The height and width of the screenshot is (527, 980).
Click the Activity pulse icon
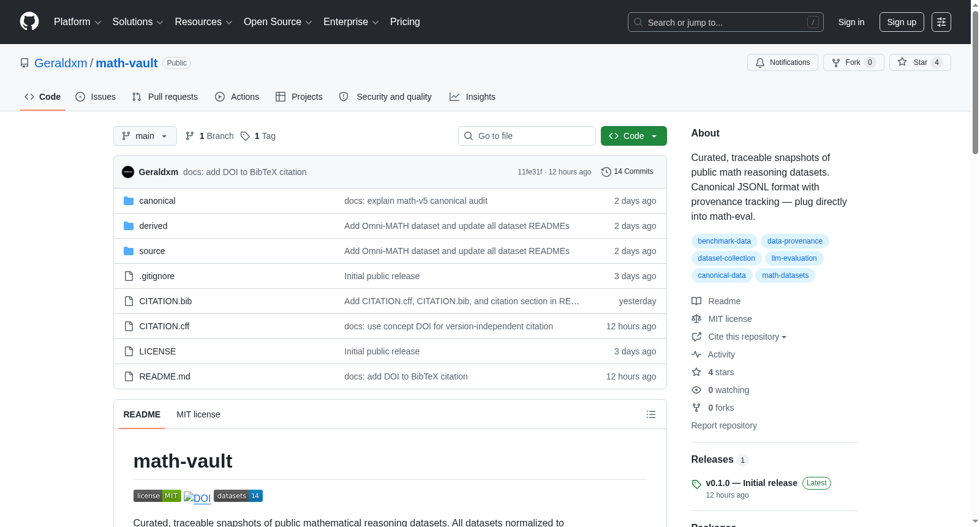click(696, 354)
